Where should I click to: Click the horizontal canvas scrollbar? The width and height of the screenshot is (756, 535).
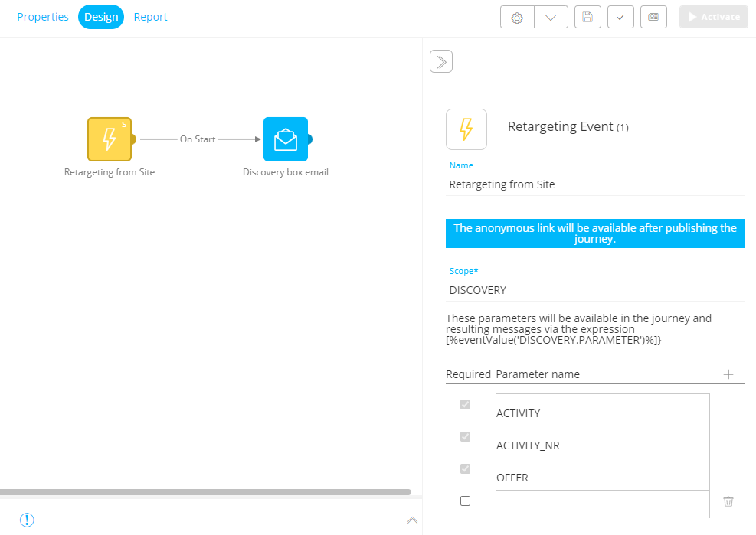point(205,492)
